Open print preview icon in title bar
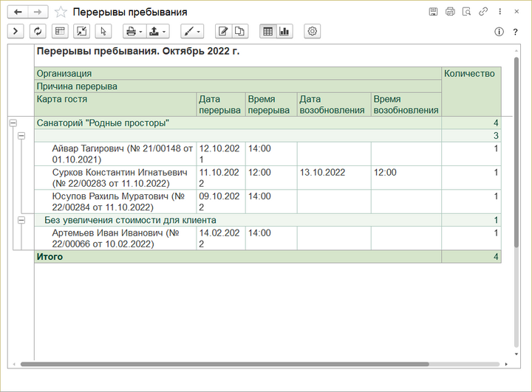Image resolution: width=532 pixels, height=392 pixels. 466,12
